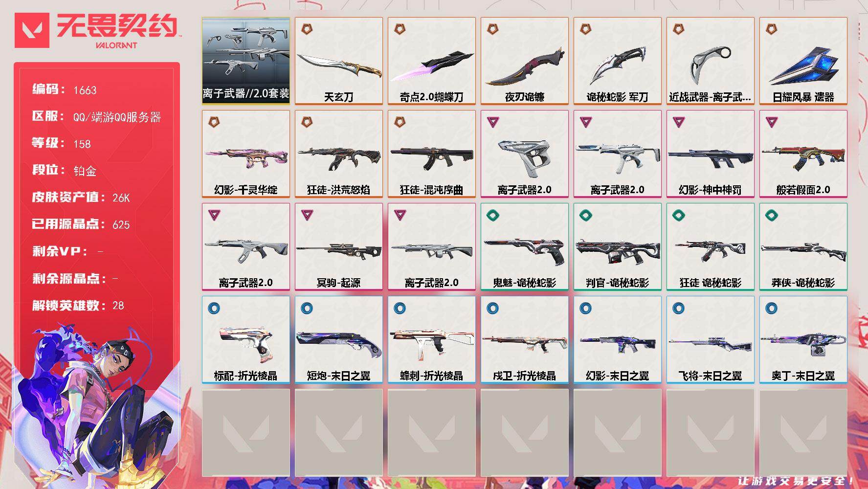Select the 日耀风暴 遗器 melee skin
The image size is (868, 489).
803,61
